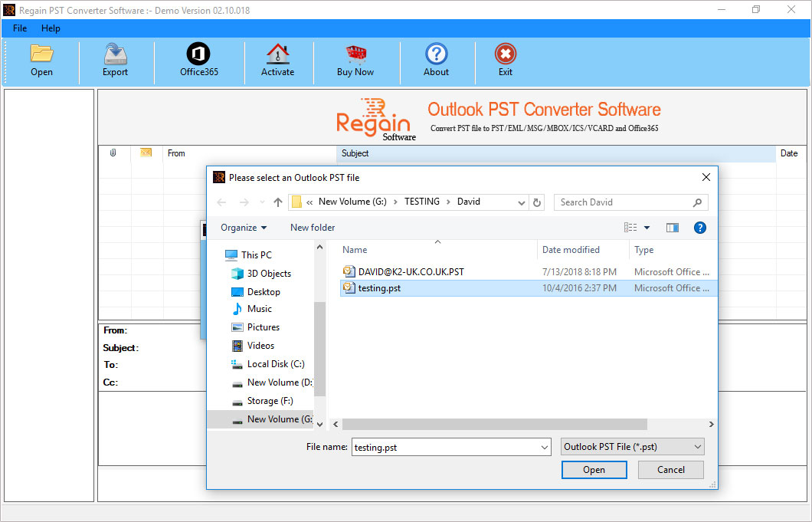Expand the File name dropdown arrow
Screen dimensions: 812x522
pyautogui.click(x=544, y=448)
